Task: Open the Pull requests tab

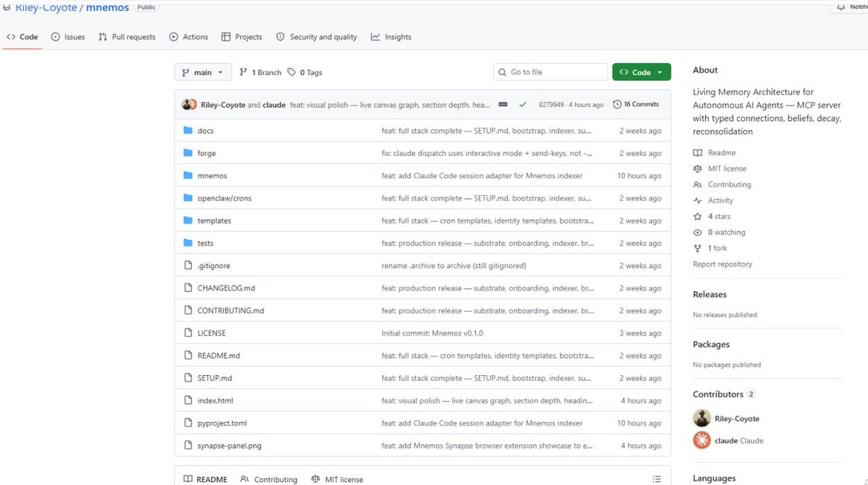Action: [x=127, y=37]
